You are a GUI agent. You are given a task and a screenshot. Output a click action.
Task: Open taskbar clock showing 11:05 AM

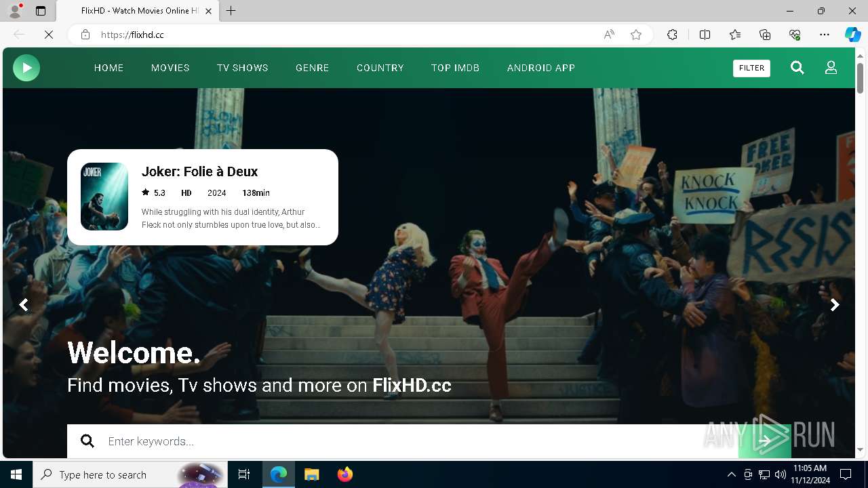(810, 474)
